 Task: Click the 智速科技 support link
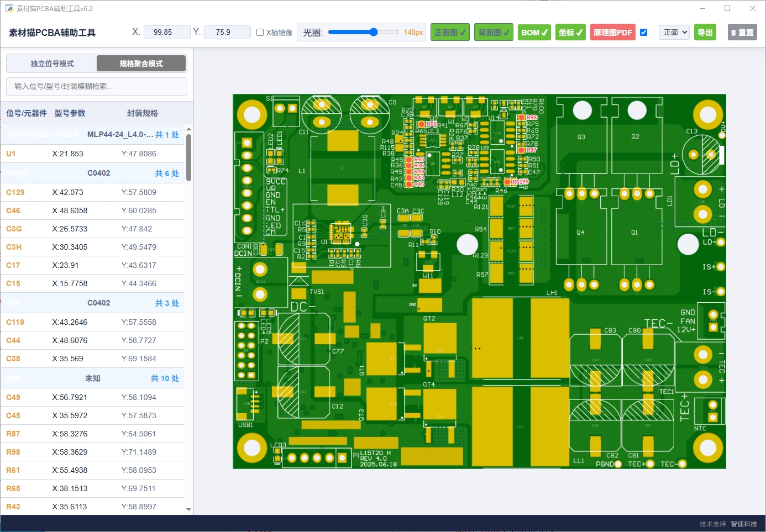744,524
